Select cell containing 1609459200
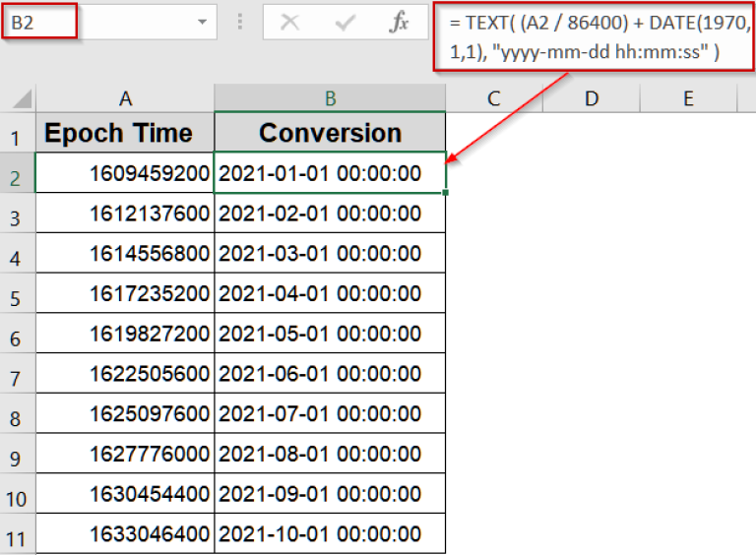The image size is (756, 555). click(x=125, y=173)
